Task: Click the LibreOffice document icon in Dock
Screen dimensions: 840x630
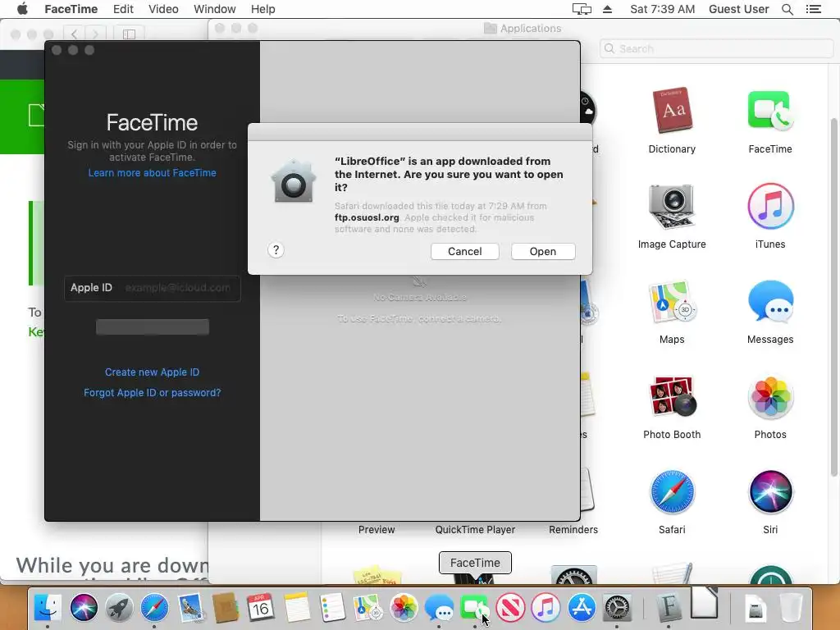Action: coord(704,603)
